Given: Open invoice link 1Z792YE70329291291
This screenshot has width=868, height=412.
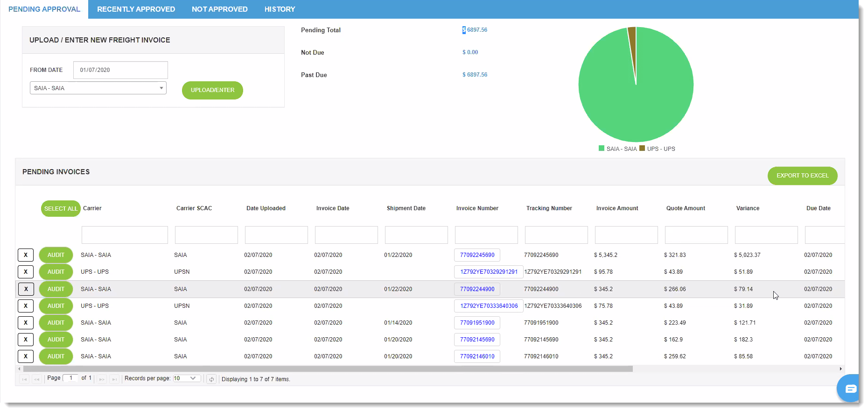Looking at the screenshot, I should click(x=489, y=272).
